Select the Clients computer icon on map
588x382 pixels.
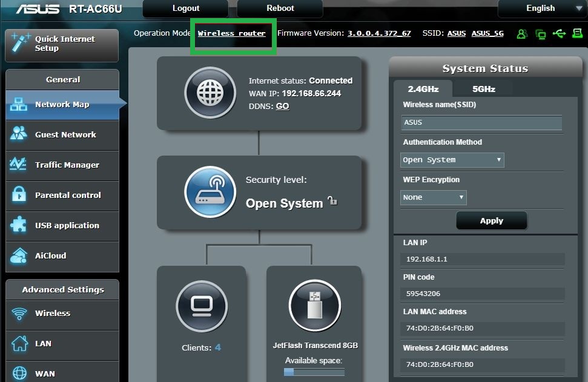(x=202, y=306)
